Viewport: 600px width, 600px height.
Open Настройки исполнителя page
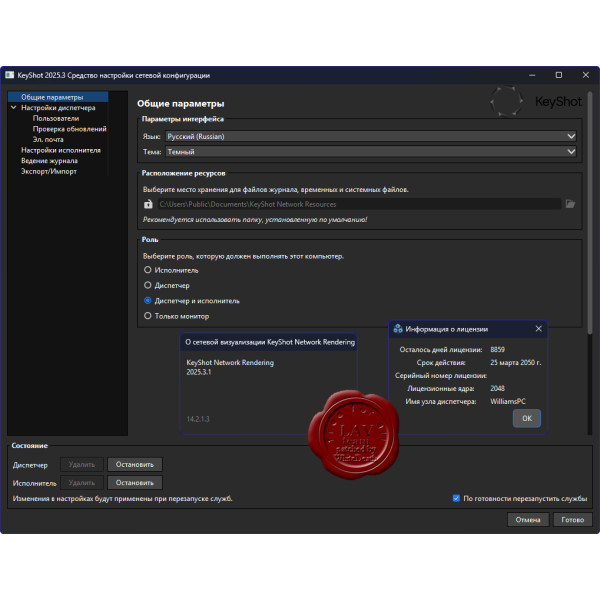(x=61, y=150)
